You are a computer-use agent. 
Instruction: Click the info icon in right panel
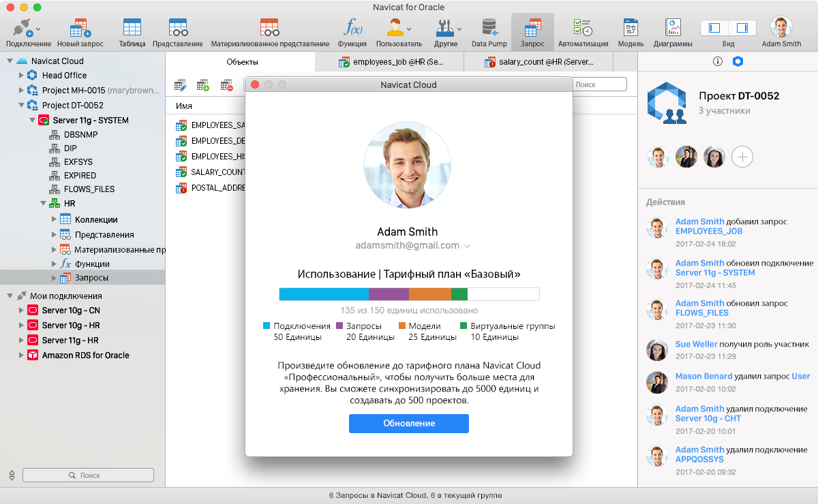pos(717,61)
